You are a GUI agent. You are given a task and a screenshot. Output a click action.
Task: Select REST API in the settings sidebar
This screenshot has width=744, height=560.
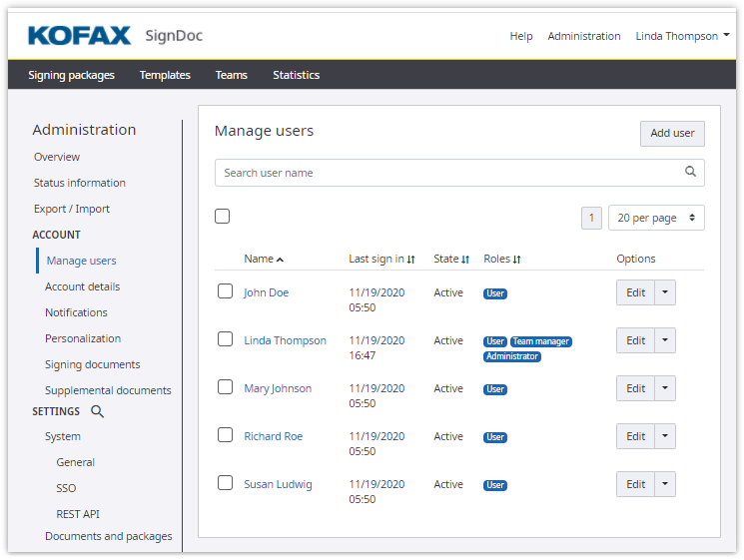[78, 514]
